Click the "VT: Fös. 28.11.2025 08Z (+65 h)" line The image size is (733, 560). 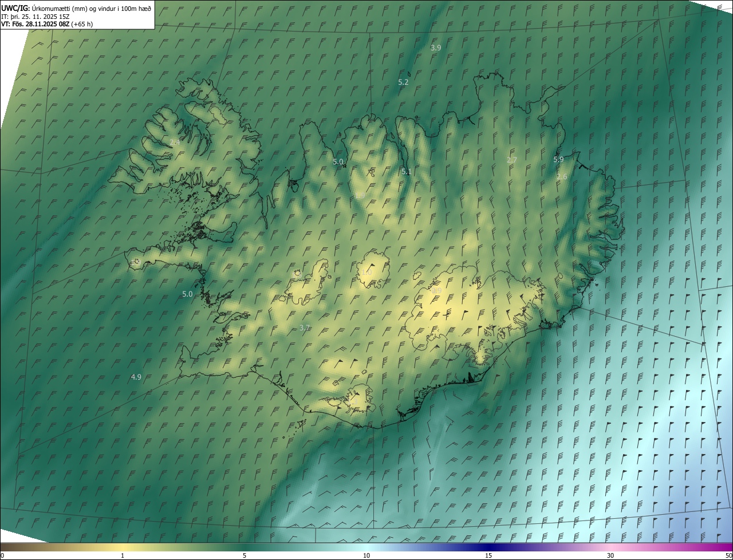pos(47,24)
